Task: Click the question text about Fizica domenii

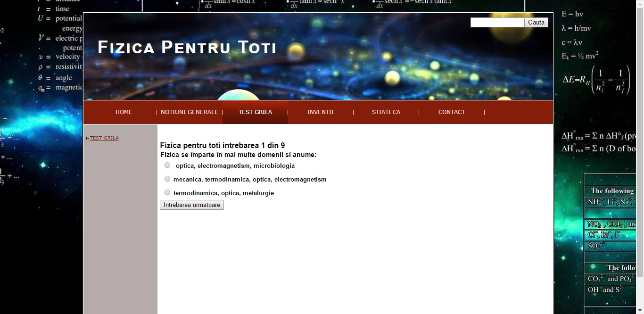Action: [x=238, y=155]
